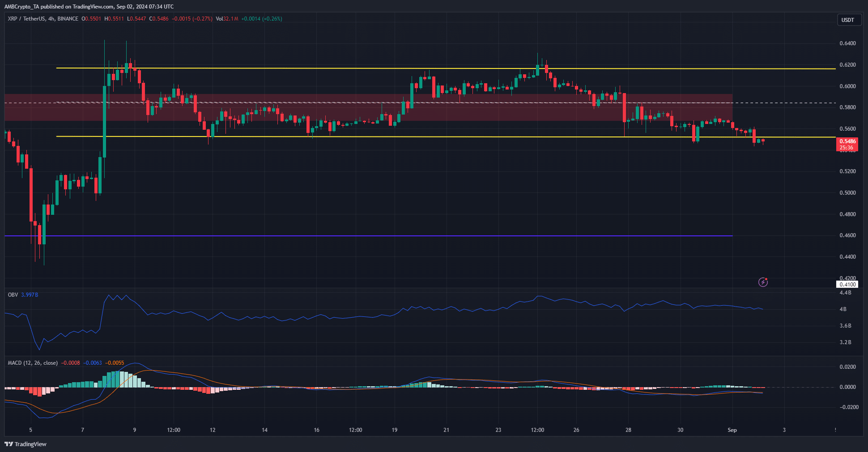Click the 16 date label on time axis
This screenshot has width=868, height=452.
pos(316,430)
